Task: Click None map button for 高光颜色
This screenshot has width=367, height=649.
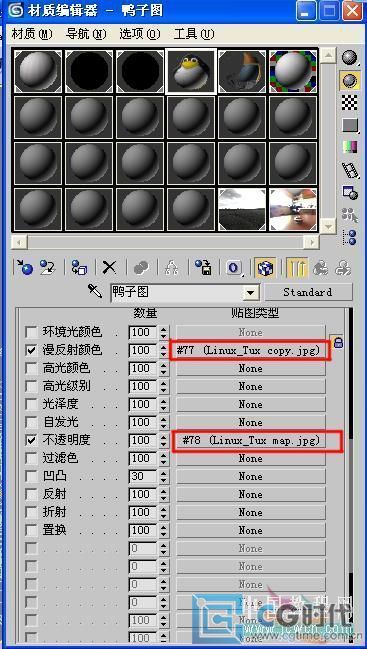Action: (x=251, y=368)
